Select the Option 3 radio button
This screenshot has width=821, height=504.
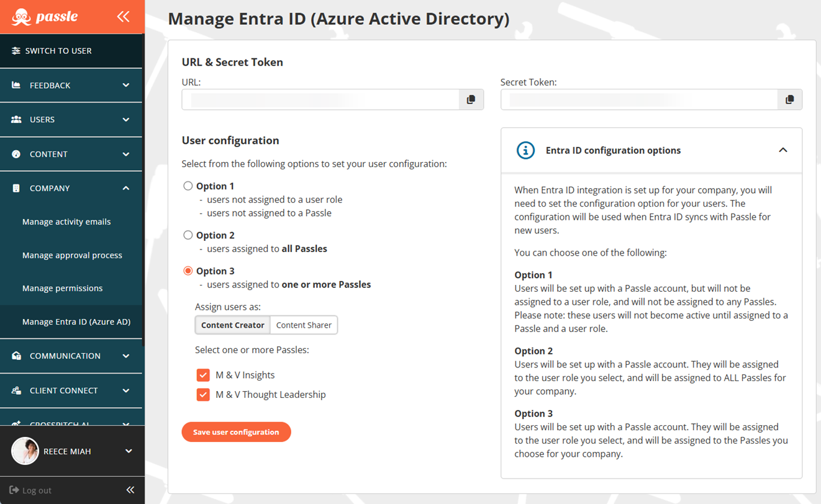tap(188, 271)
